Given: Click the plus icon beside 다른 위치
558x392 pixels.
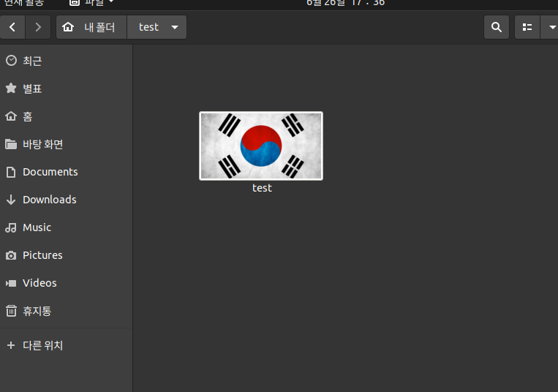Looking at the screenshot, I should click(x=11, y=345).
